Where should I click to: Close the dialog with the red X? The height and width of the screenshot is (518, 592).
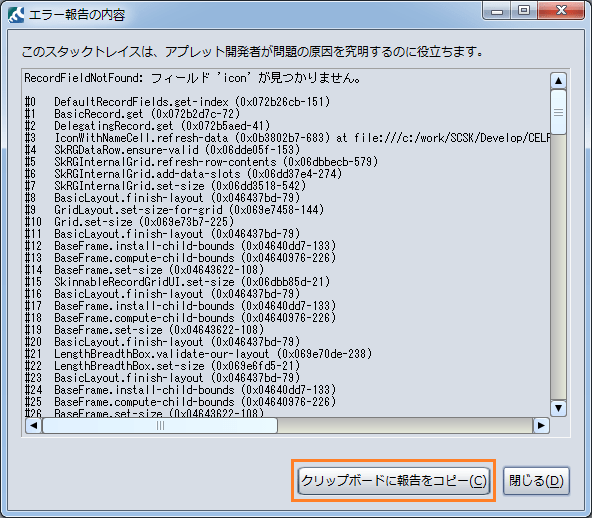[561, 11]
